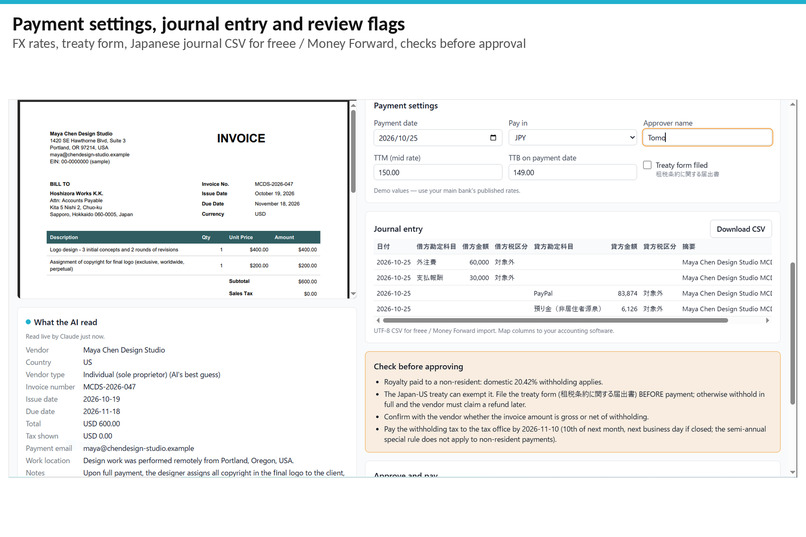Click the right panel scroll-down arrow
Viewport: 806px width, 537px height.
point(793,472)
